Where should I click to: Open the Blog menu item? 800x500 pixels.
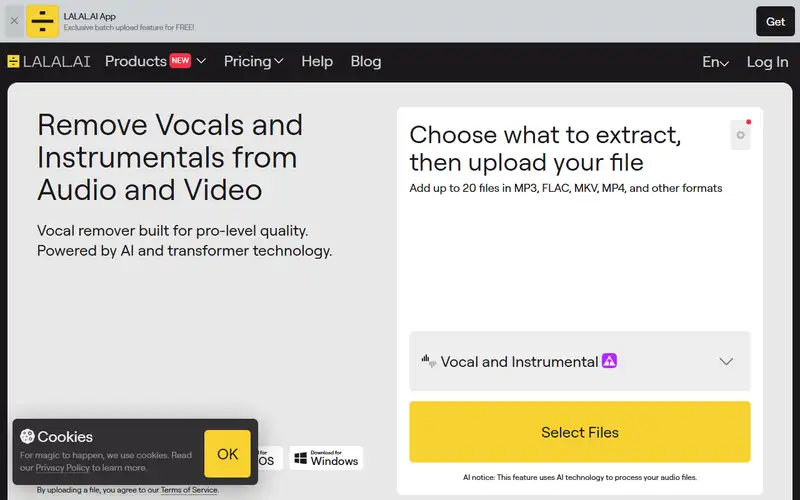(x=366, y=61)
